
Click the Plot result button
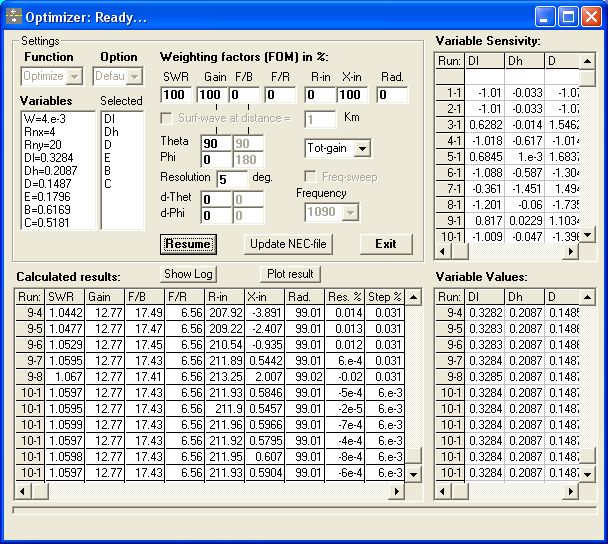291,274
